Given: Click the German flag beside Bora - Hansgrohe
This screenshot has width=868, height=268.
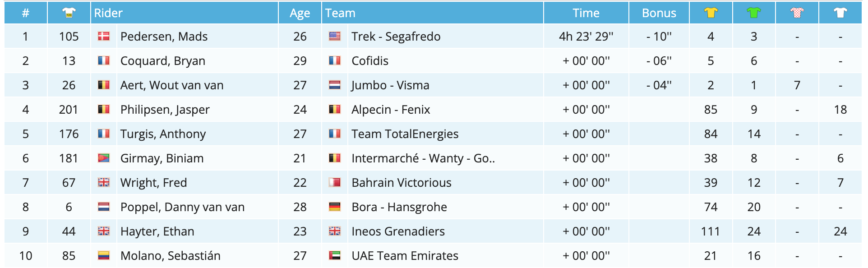Looking at the screenshot, I should pos(335,207).
